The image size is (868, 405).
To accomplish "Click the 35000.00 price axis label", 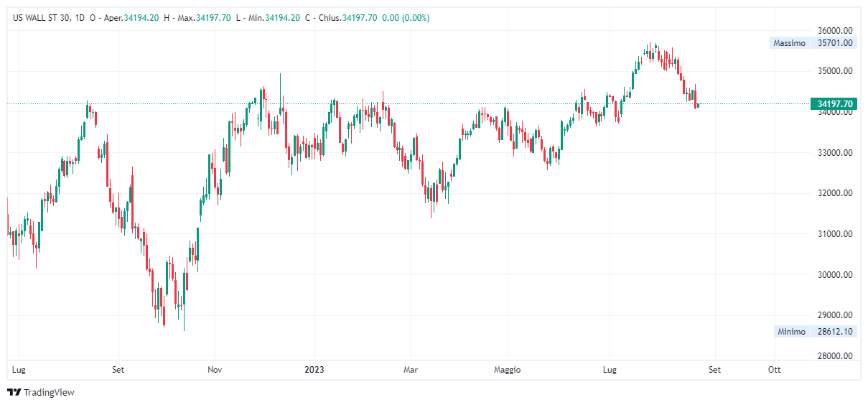I will [x=835, y=71].
